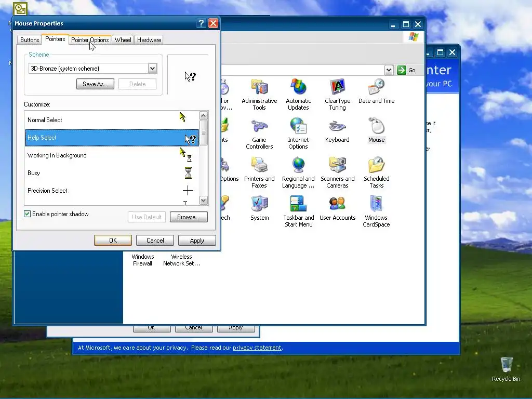Open User Accounts icon

(337, 208)
